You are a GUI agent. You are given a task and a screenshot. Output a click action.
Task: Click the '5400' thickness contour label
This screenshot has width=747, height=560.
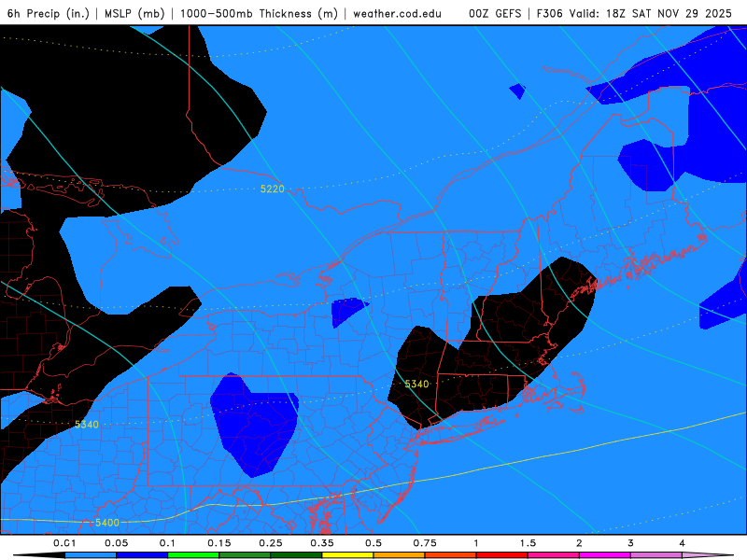[x=107, y=523]
